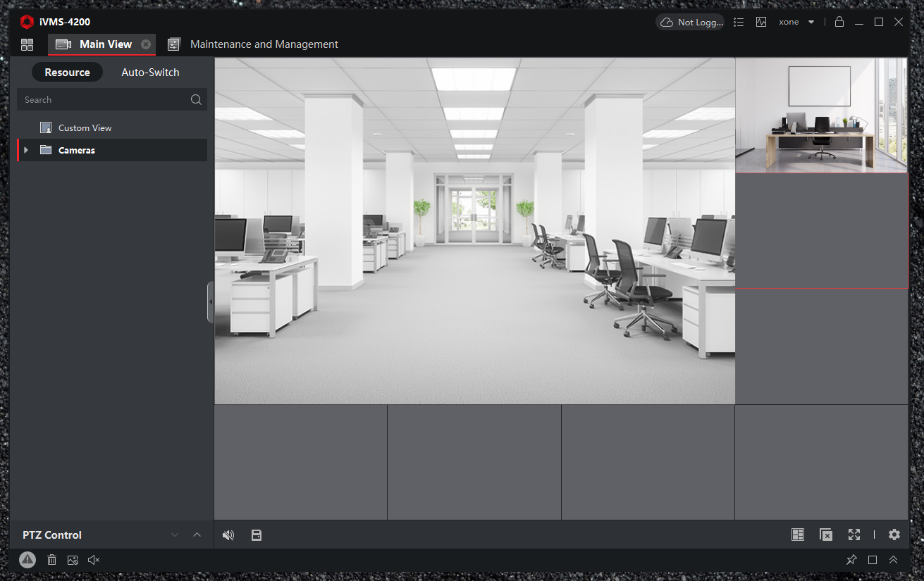Save the current view layout
The image size is (924, 581).
pos(257,535)
